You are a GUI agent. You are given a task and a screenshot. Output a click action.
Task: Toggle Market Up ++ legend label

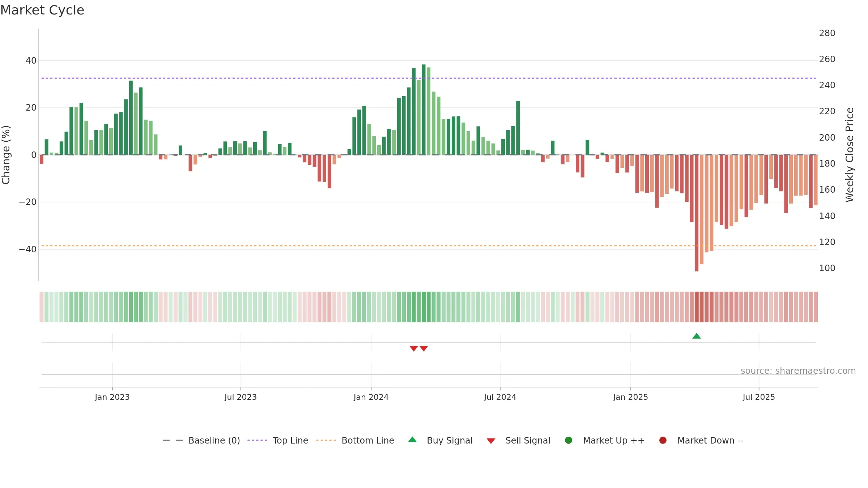click(614, 441)
